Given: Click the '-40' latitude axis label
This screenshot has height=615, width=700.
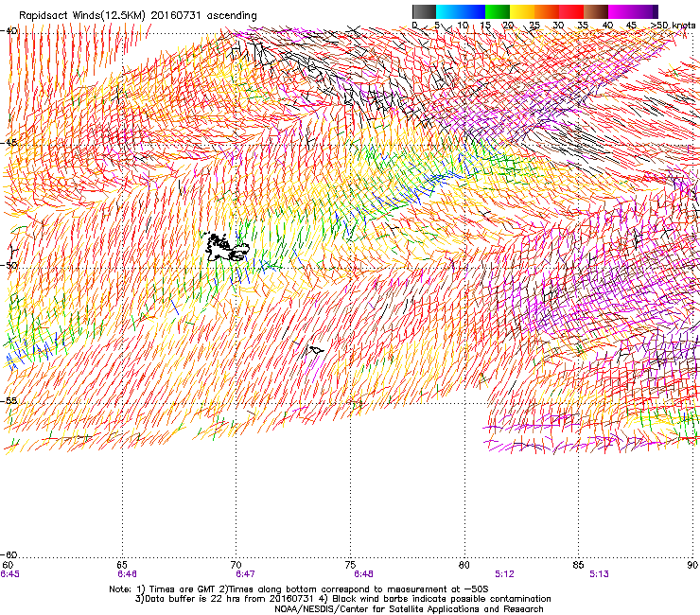Looking at the screenshot, I should (9, 31).
